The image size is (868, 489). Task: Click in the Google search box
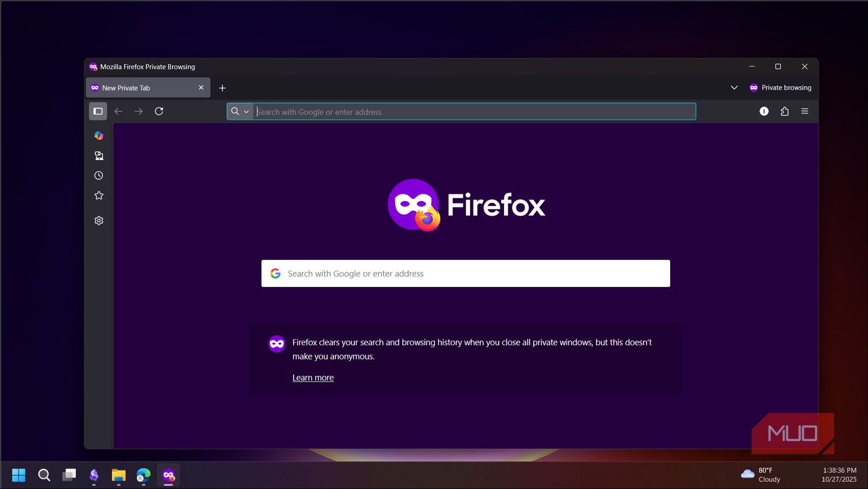click(465, 273)
